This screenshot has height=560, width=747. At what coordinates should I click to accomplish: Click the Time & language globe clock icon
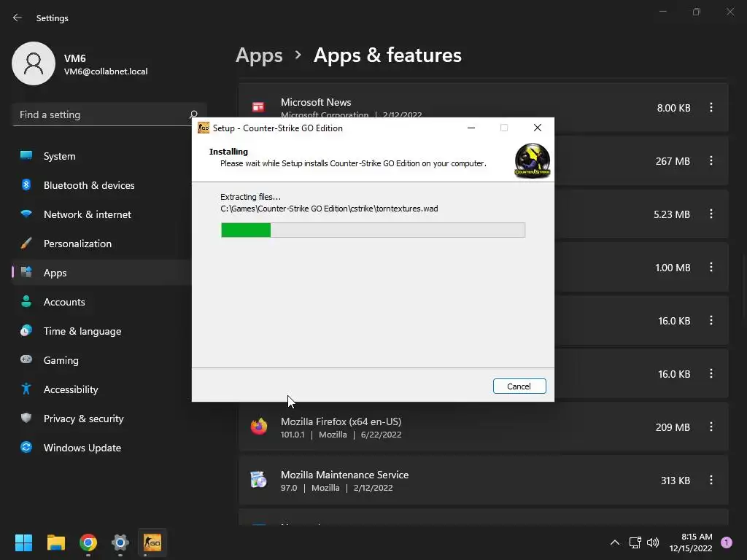point(26,330)
